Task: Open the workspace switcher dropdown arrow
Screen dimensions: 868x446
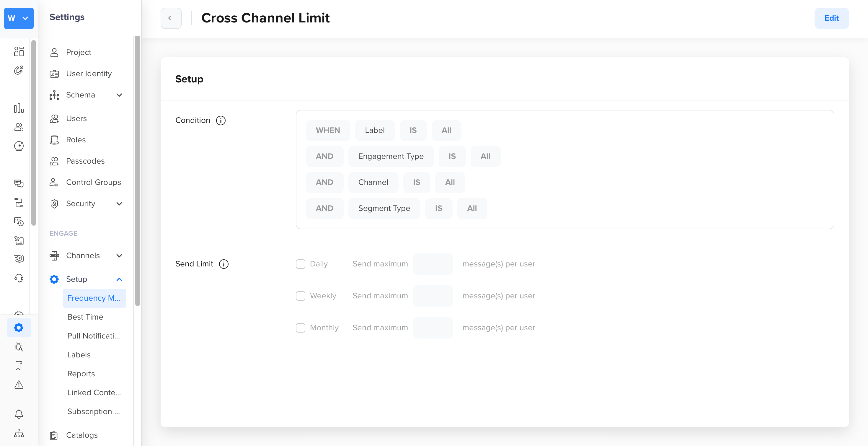Action: 26,18
